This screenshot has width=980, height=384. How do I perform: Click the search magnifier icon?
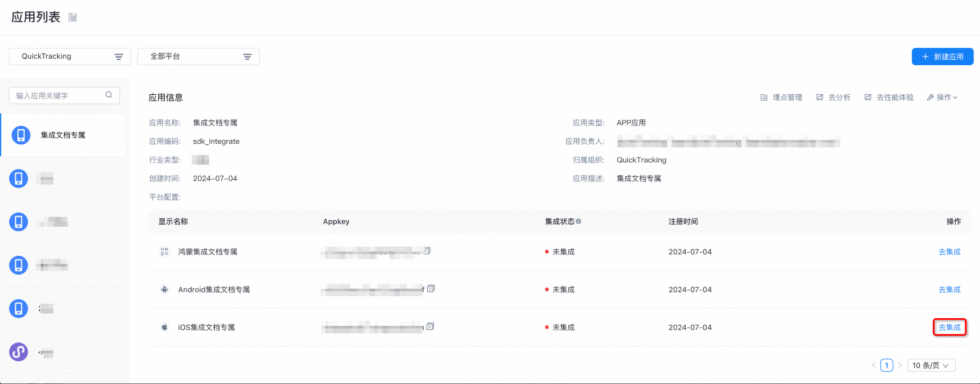(x=109, y=95)
